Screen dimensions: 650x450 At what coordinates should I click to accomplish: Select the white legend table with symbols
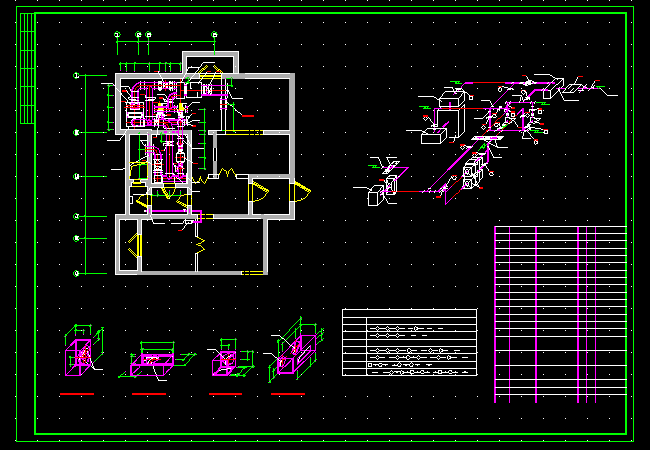click(x=409, y=343)
